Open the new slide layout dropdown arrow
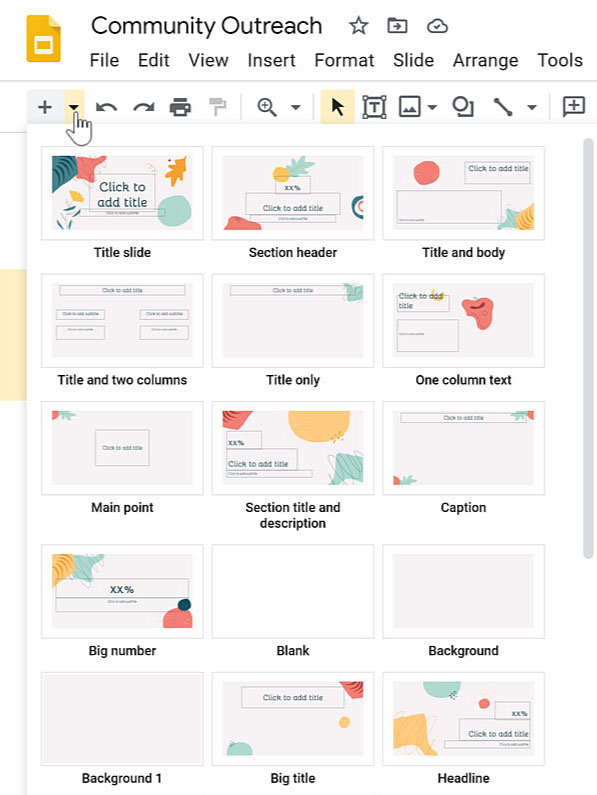This screenshot has height=795, width=597. pyautogui.click(x=74, y=107)
